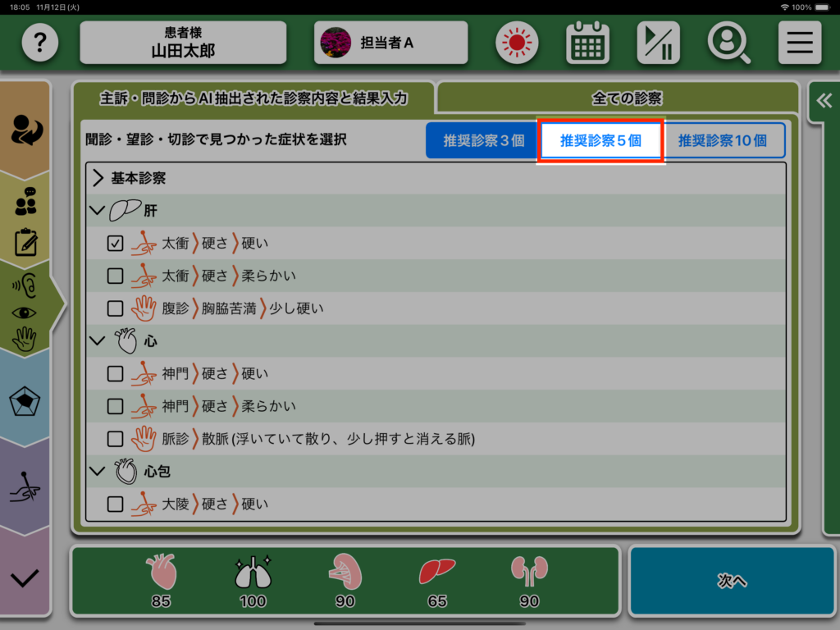Open the help question mark icon
Viewport: 840px width, 630px height.
40,43
